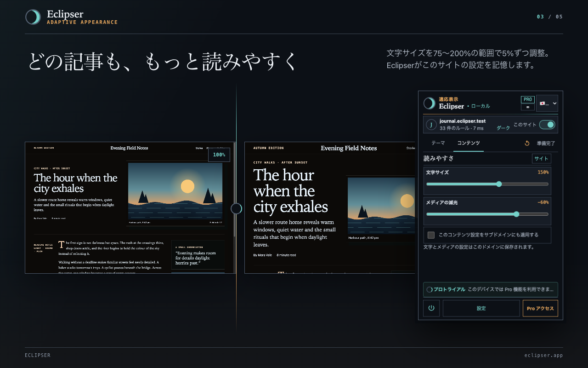The width and height of the screenshot is (588, 368).
Task: Click the 文字とメディアの設定 domain note
Action: [x=479, y=247]
